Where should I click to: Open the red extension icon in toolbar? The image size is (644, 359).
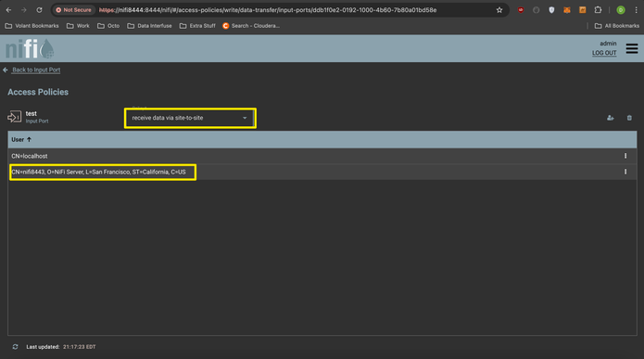(521, 10)
